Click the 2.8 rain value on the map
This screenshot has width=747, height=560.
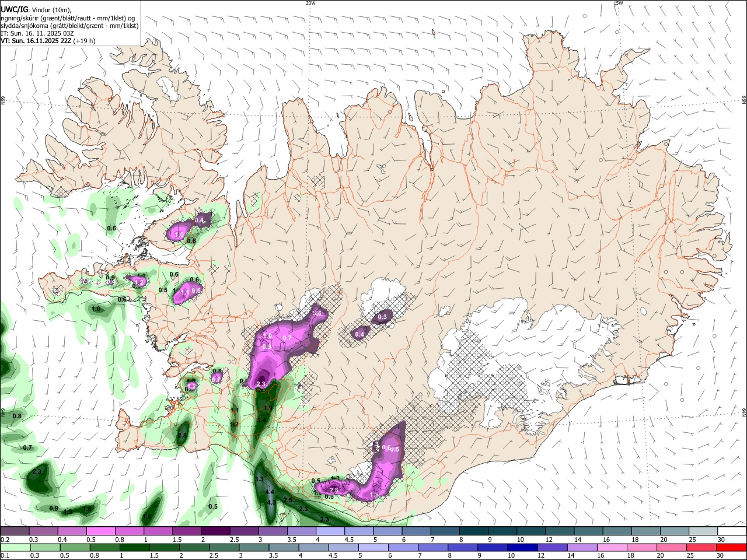coord(182,435)
